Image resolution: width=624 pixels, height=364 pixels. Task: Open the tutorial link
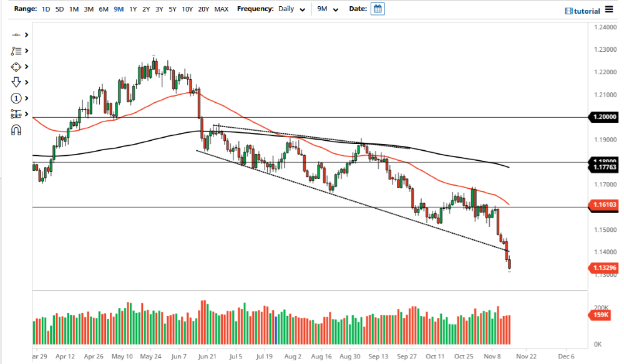coord(583,11)
